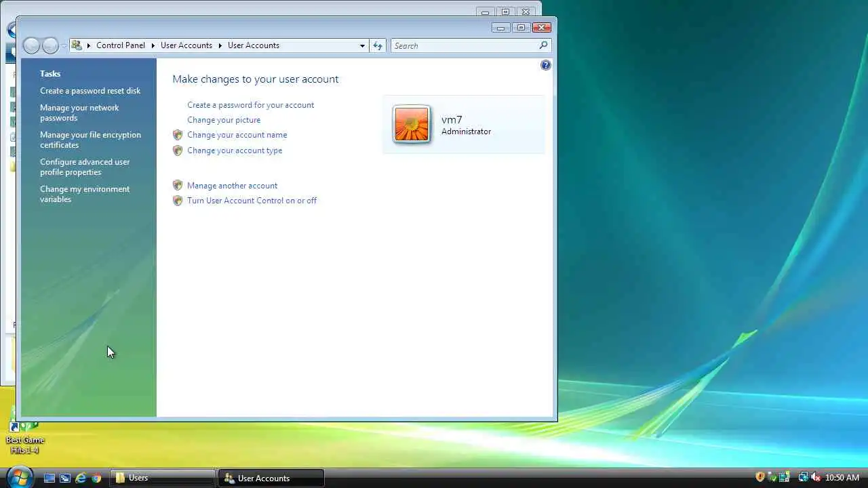Select first User Accounts breadcrumb segment
This screenshot has width=868, height=488.
186,45
